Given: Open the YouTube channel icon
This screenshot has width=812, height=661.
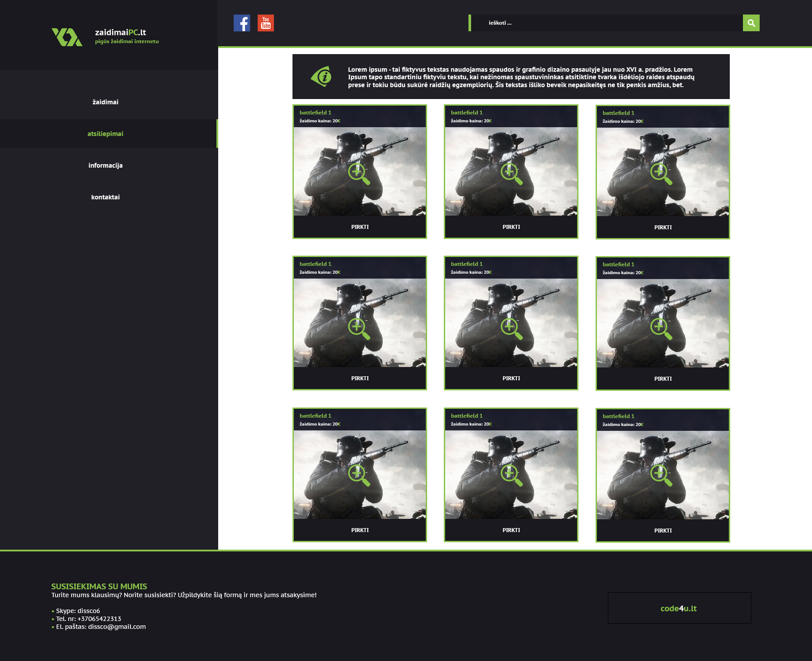Looking at the screenshot, I should click(x=266, y=23).
